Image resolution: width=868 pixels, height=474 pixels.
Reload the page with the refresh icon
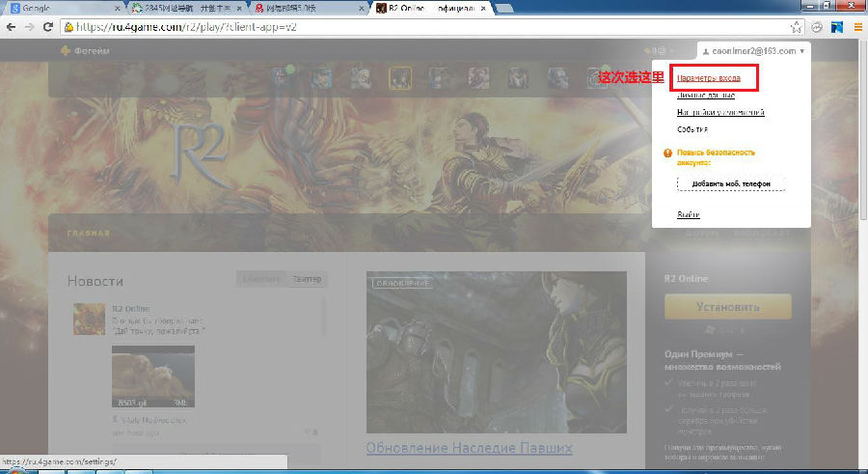(x=48, y=28)
